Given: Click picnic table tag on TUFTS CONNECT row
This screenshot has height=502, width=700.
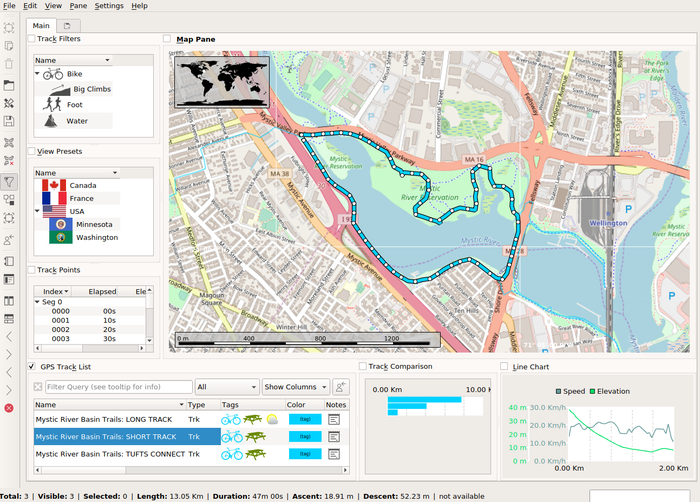Looking at the screenshot, I should [x=255, y=454].
